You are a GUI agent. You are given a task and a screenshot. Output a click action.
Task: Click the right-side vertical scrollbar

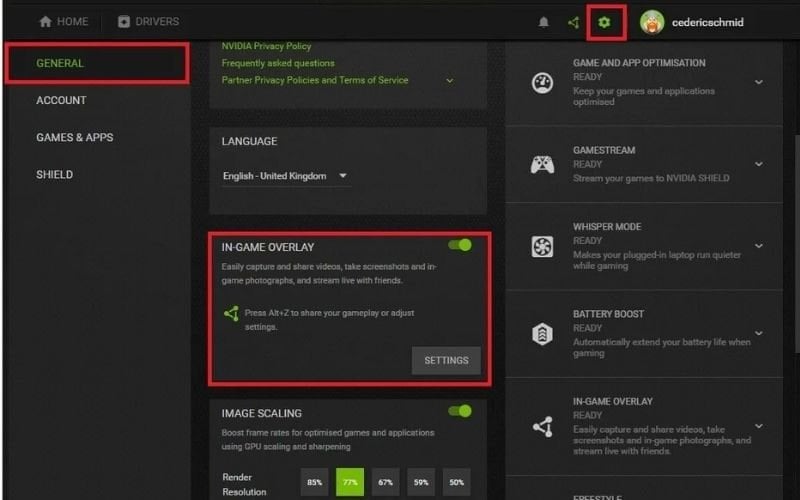click(797, 244)
